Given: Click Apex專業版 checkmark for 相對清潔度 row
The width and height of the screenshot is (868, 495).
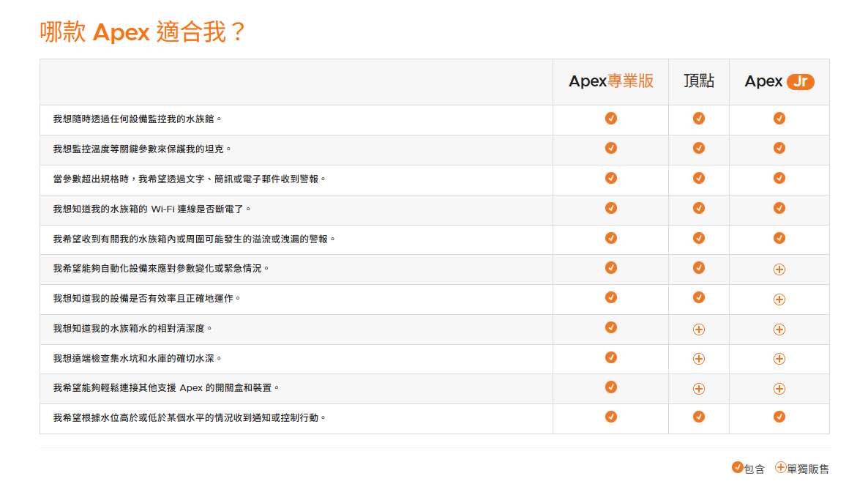Looking at the screenshot, I should click(x=611, y=327).
